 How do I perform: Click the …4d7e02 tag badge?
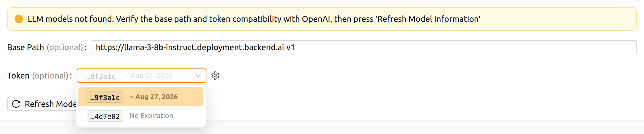(x=105, y=116)
